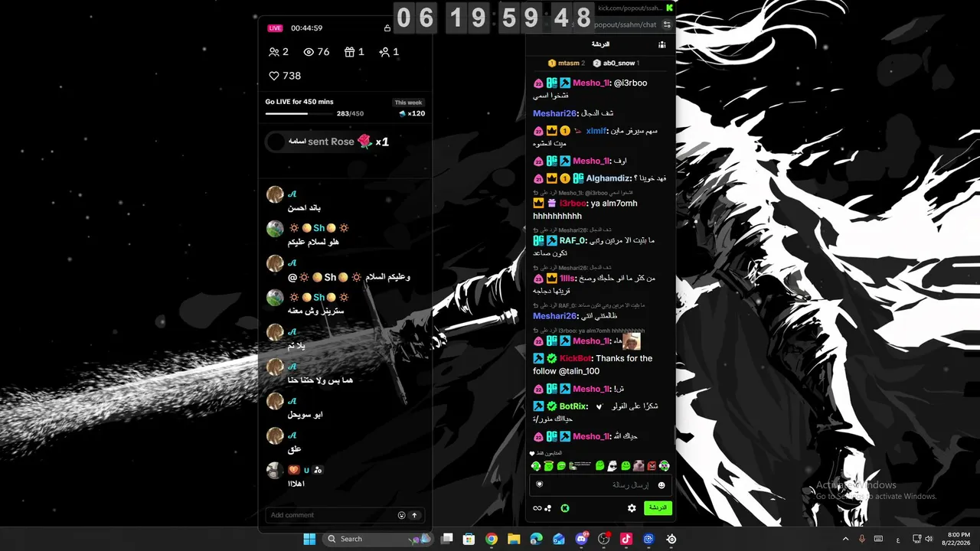
Task: Send the green headphones emote at row end
Action: 665,465
